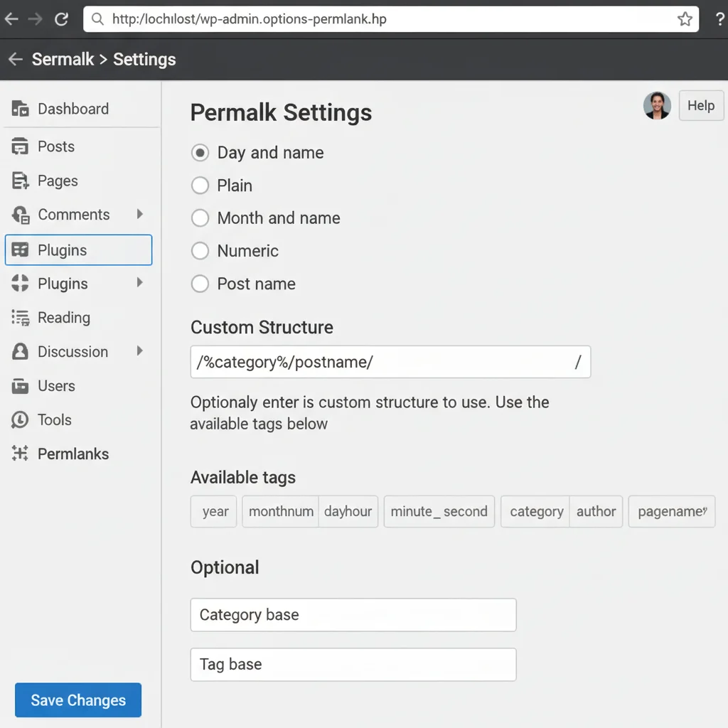This screenshot has width=728, height=728.
Task: Insert the dayhour tag
Action: coord(348,511)
